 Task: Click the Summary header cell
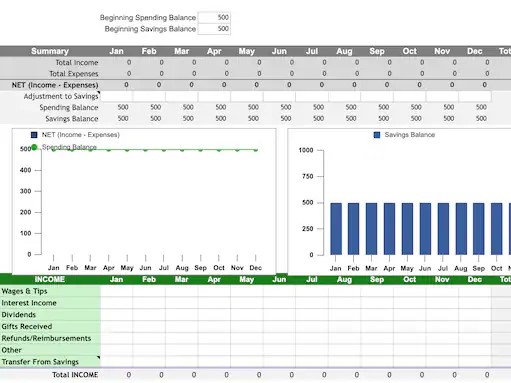(x=50, y=51)
